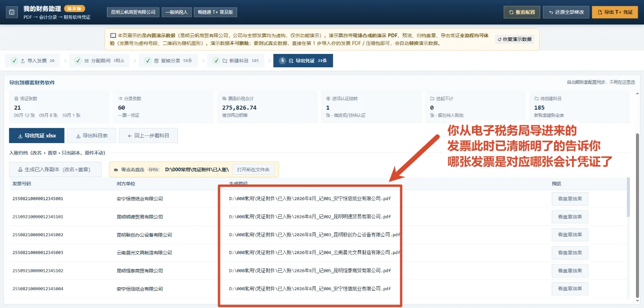The width and height of the screenshot is (644, 308).
Task: Click invoice number 25508210000012345004
Action: click(38, 288)
